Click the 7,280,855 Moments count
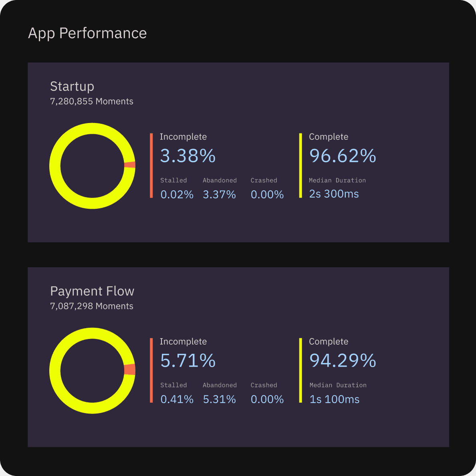476x476 pixels. [x=92, y=101]
